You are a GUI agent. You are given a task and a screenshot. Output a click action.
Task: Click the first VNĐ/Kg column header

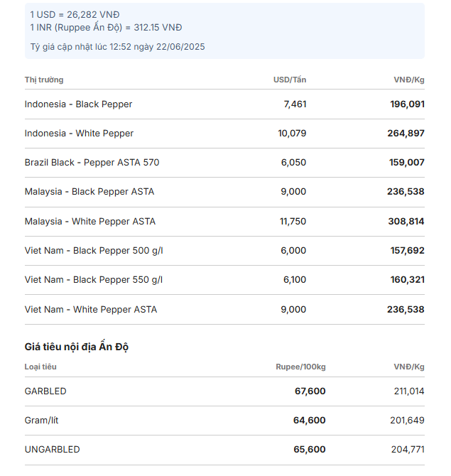click(409, 80)
